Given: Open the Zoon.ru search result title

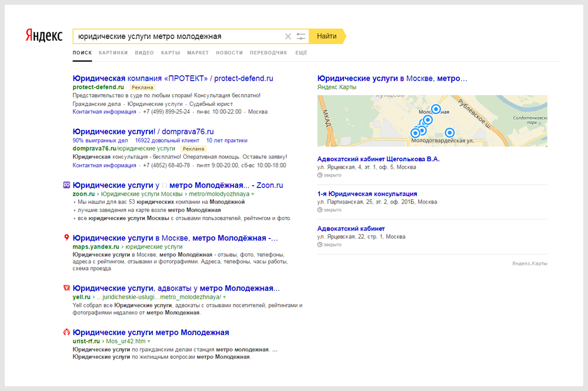Looking at the screenshot, I should [178, 185].
